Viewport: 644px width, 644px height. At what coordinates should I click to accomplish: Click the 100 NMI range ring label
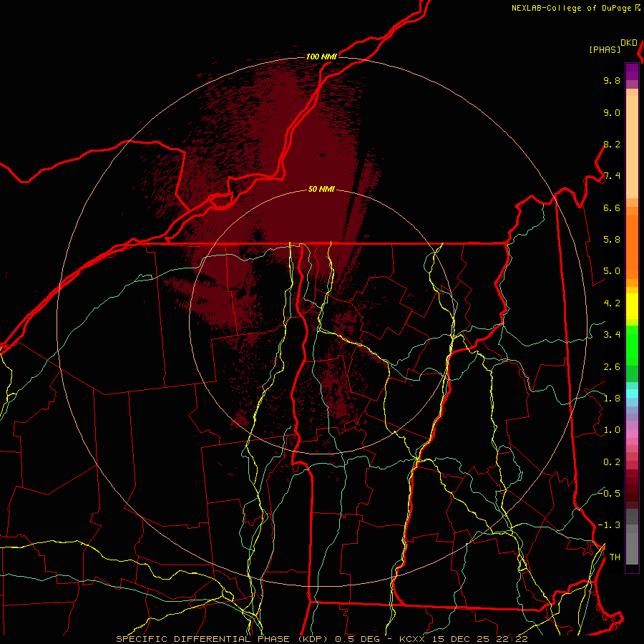point(321,57)
